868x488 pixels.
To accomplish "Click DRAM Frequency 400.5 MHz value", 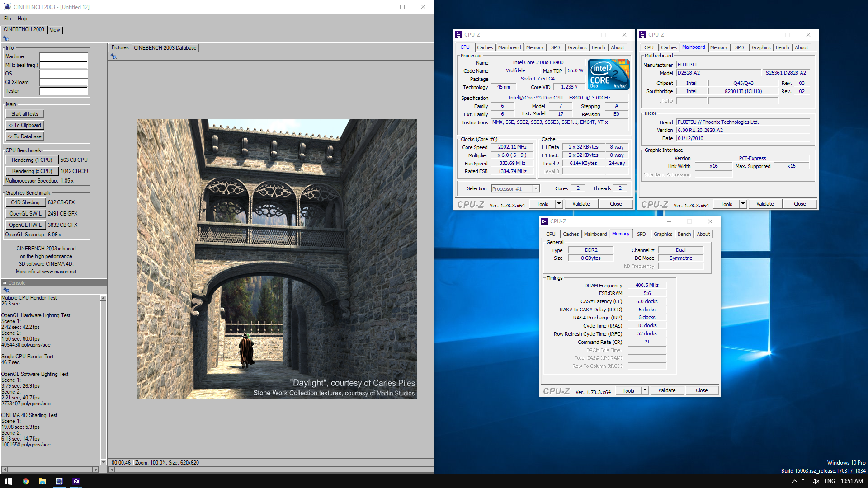I will (647, 285).
